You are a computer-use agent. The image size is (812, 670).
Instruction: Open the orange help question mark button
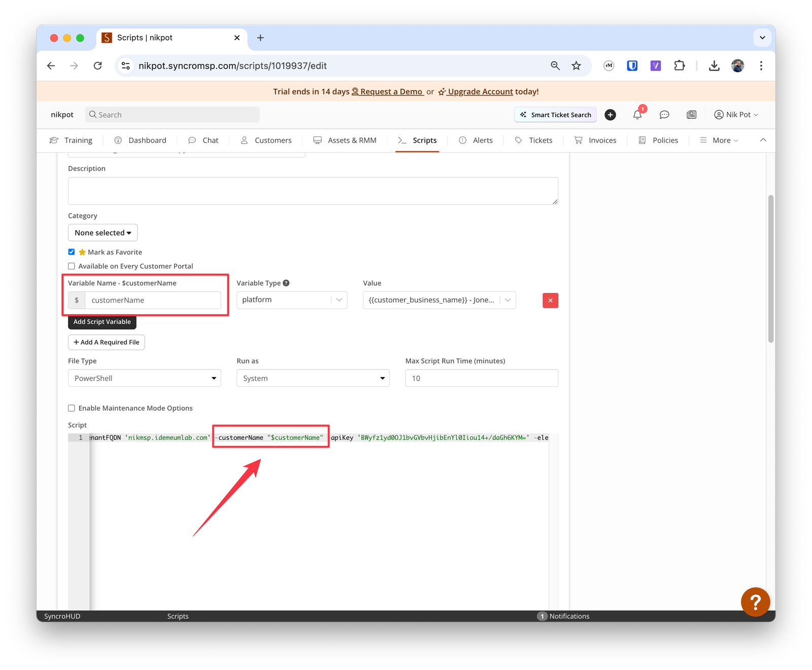(x=755, y=602)
